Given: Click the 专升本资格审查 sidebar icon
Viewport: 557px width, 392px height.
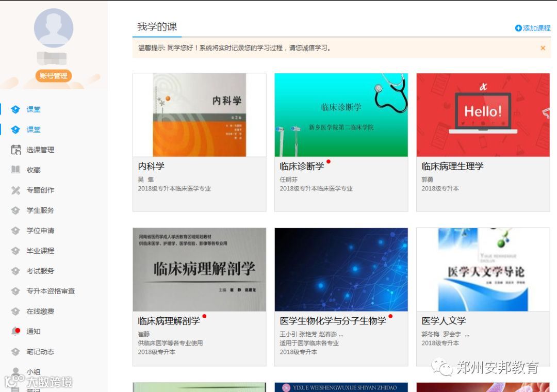Looking at the screenshot, I should (x=15, y=291).
